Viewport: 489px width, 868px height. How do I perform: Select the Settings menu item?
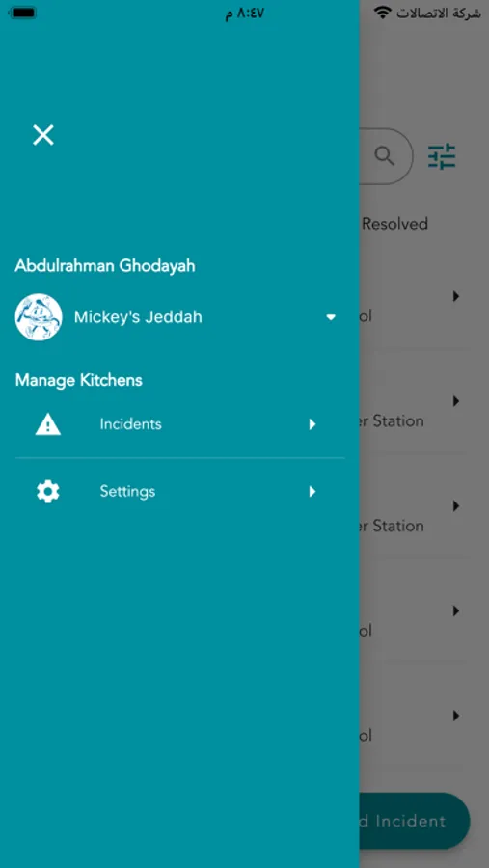tap(180, 492)
